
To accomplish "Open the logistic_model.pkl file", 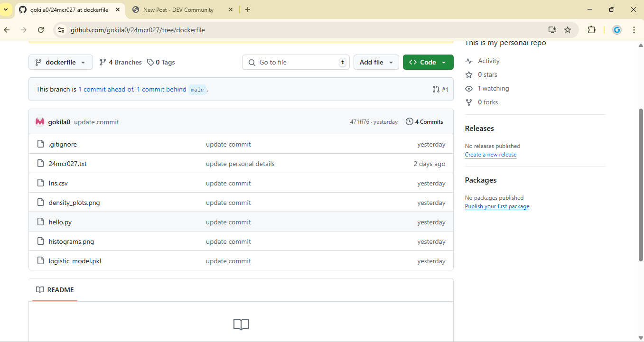I will coord(75,261).
